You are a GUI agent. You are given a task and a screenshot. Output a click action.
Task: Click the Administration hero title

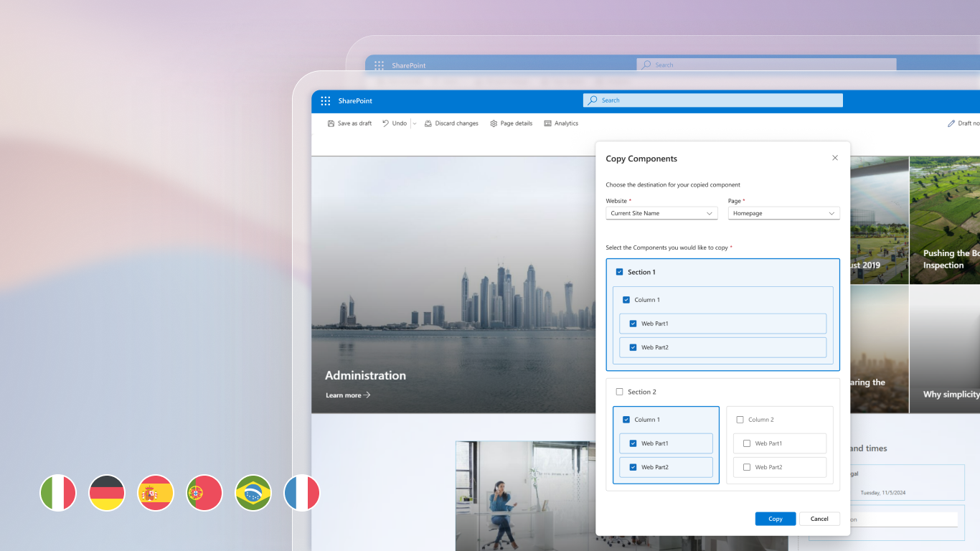point(365,375)
